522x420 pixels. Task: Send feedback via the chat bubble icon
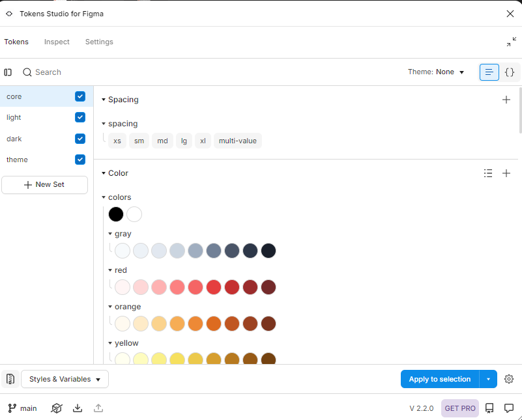pyautogui.click(x=509, y=408)
